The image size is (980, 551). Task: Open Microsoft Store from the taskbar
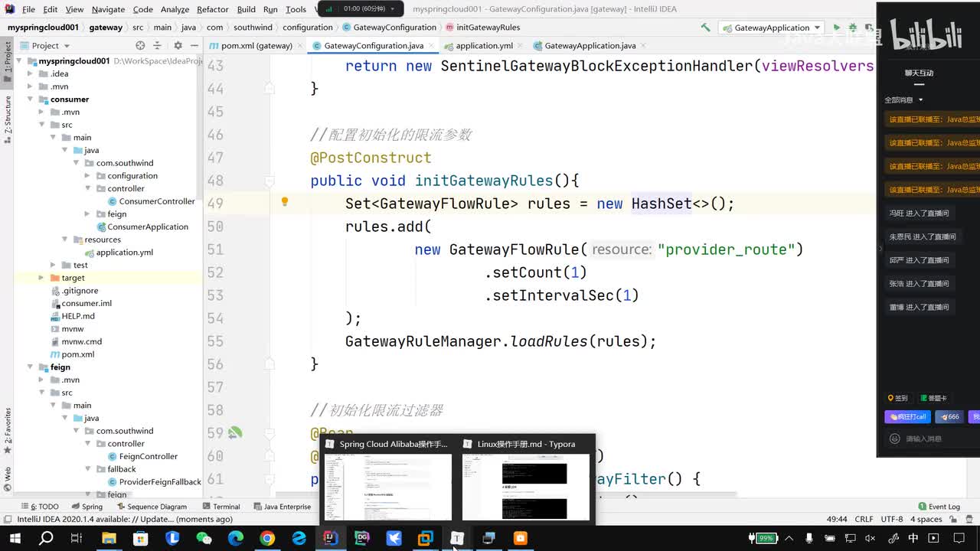[140, 538]
